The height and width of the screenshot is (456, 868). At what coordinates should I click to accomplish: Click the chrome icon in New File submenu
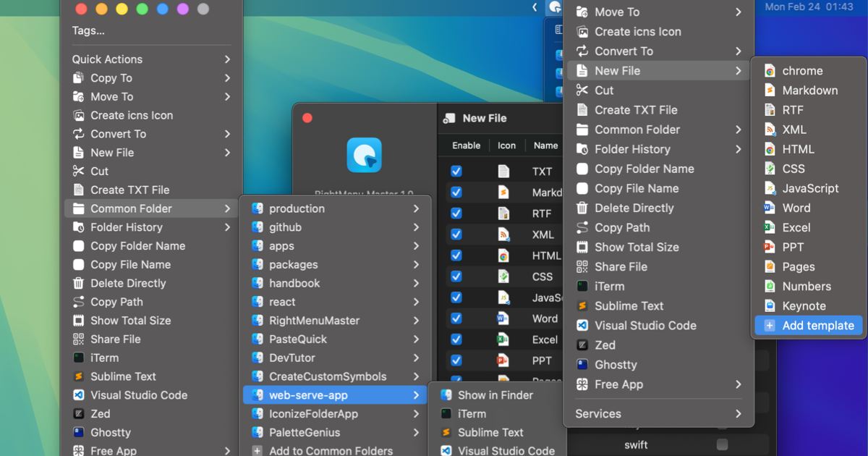[x=769, y=71]
